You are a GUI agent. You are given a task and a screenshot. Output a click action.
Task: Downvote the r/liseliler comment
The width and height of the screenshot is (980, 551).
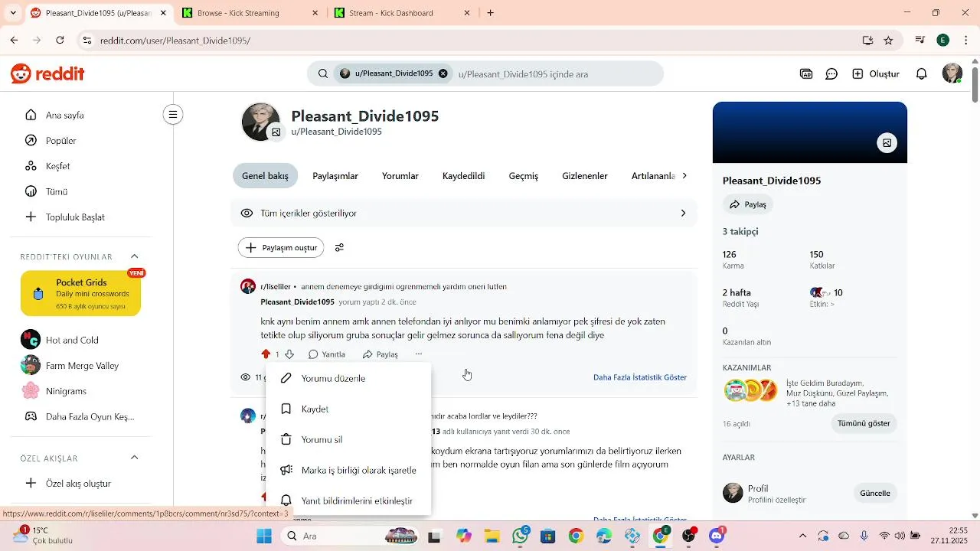pos(289,354)
